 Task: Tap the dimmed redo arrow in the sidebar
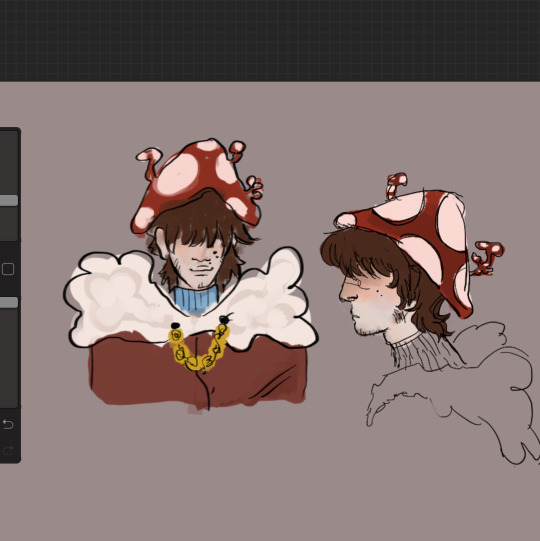8,450
